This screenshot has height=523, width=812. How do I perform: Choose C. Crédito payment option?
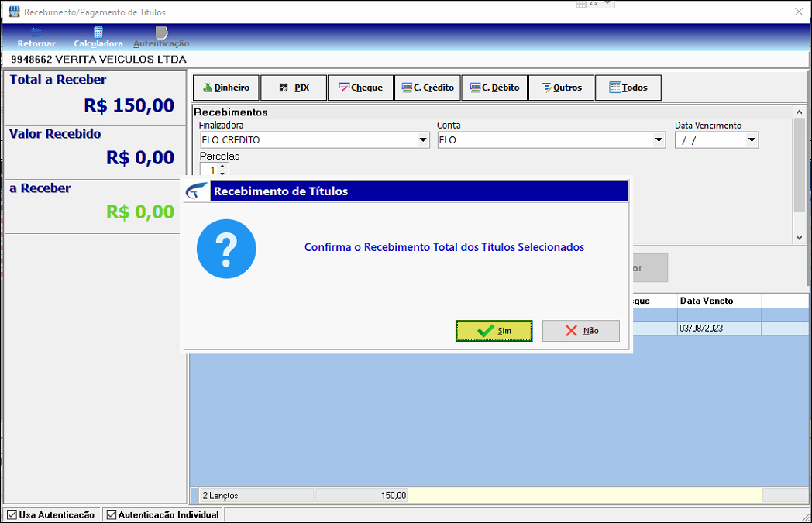click(428, 88)
